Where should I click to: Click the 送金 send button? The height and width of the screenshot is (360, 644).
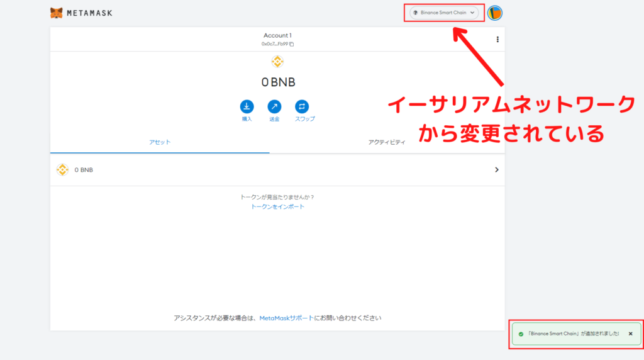pyautogui.click(x=274, y=111)
